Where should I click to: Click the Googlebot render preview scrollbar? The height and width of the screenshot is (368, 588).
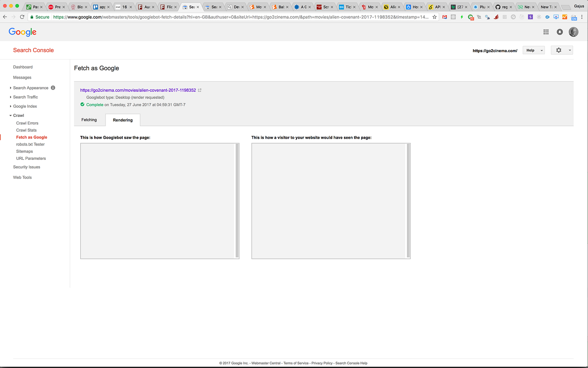[237, 201]
